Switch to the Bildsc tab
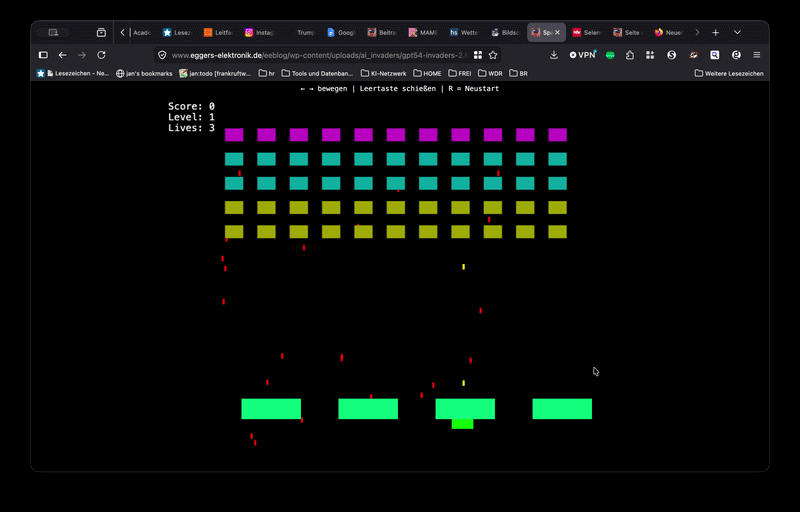Screen dimensions: 800x512 505,33
